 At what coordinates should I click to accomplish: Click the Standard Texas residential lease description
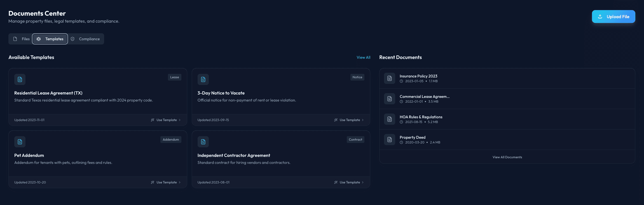point(83,100)
